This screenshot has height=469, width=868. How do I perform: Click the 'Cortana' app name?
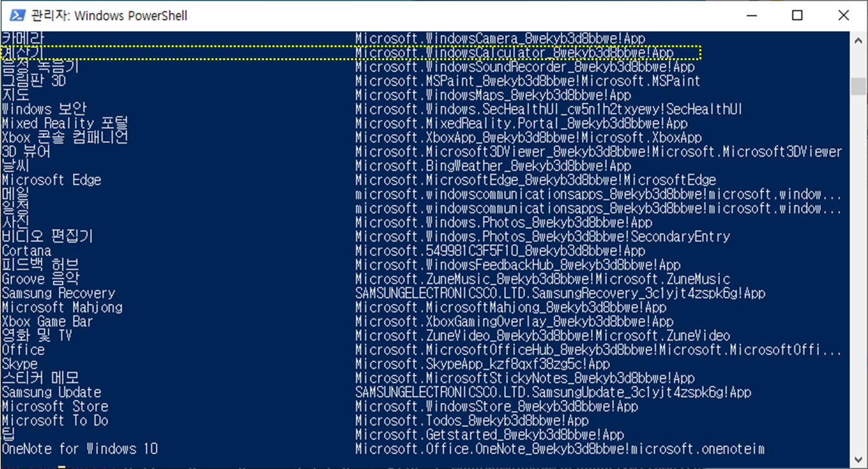26,251
